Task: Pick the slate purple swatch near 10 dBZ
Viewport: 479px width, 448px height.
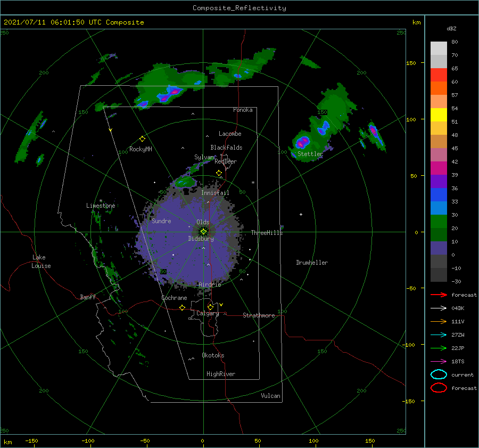Action: 439,248
